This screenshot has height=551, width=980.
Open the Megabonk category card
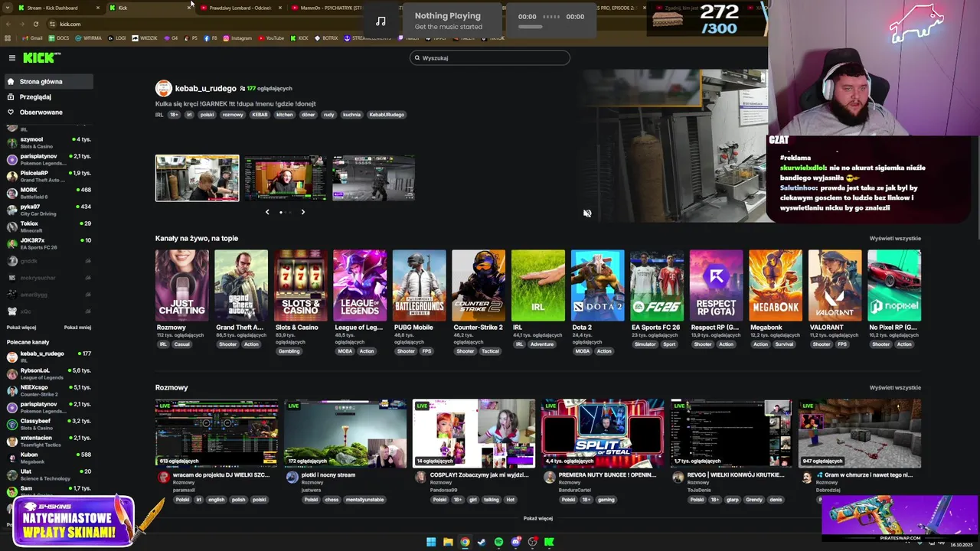[776, 285]
